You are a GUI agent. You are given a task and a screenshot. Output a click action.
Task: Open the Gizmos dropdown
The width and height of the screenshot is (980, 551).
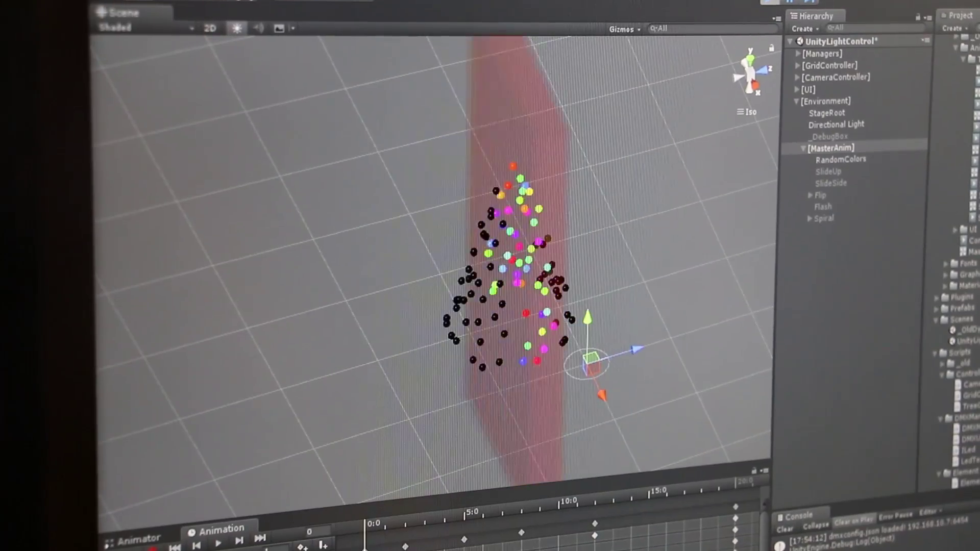[x=625, y=29]
